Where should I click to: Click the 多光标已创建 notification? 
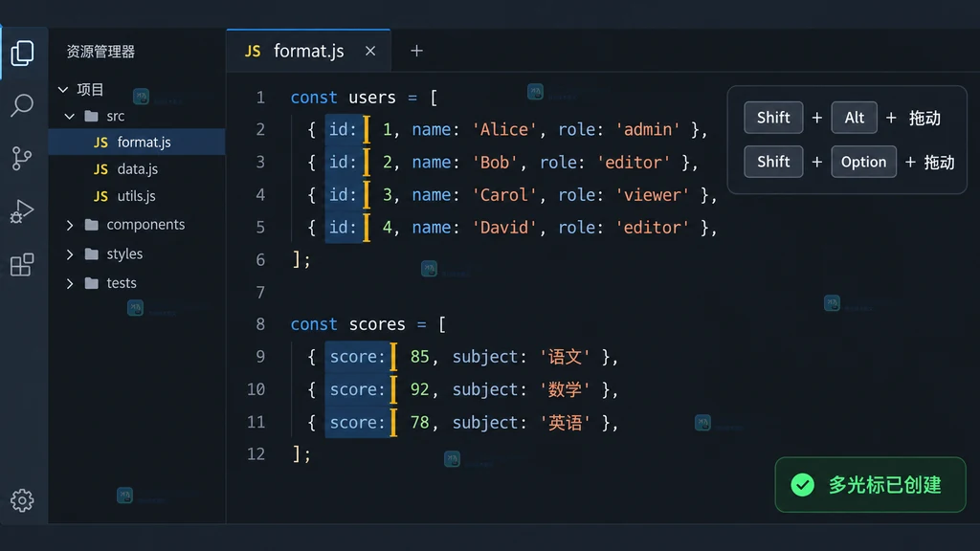point(870,485)
